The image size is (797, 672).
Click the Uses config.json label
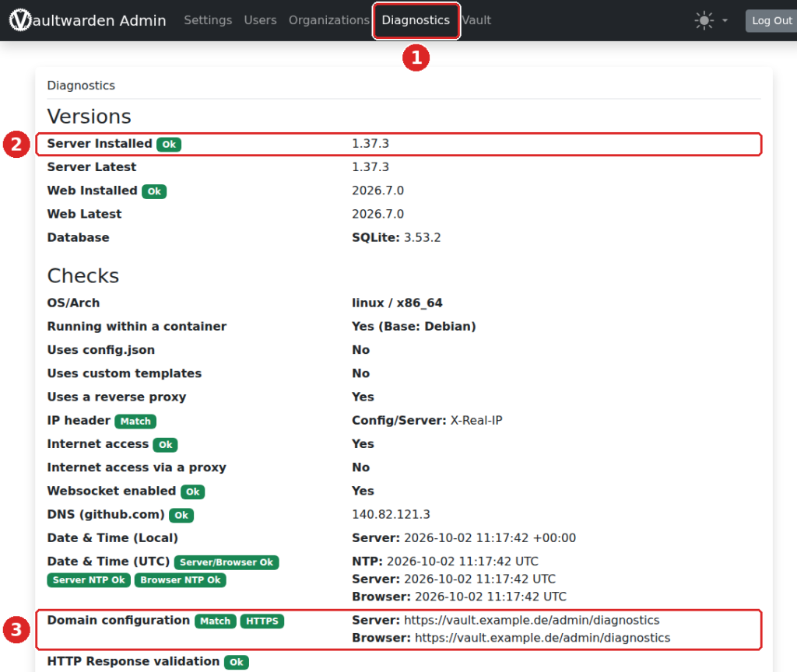101,350
